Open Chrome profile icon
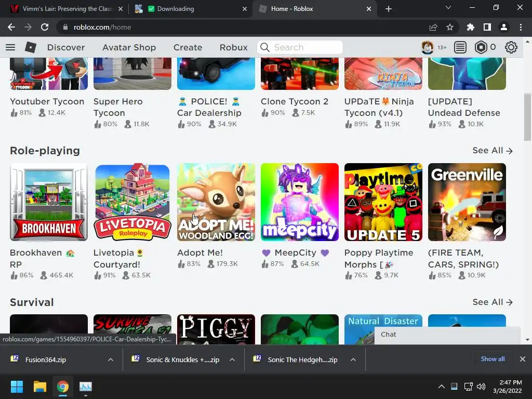 pyautogui.click(x=504, y=27)
